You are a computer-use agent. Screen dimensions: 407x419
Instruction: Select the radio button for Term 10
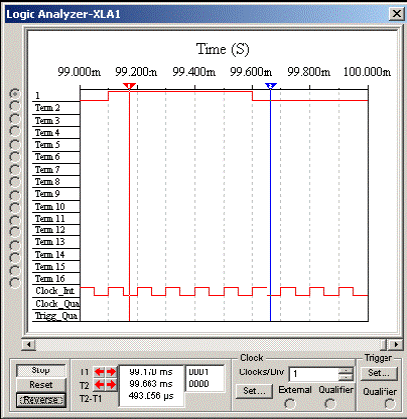point(15,207)
